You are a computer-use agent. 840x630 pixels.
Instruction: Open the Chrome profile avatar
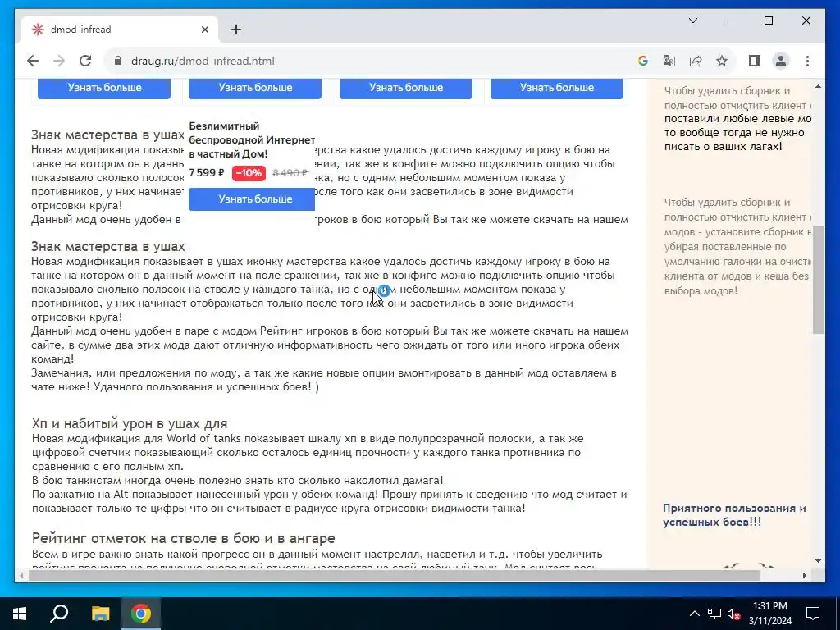click(781, 61)
